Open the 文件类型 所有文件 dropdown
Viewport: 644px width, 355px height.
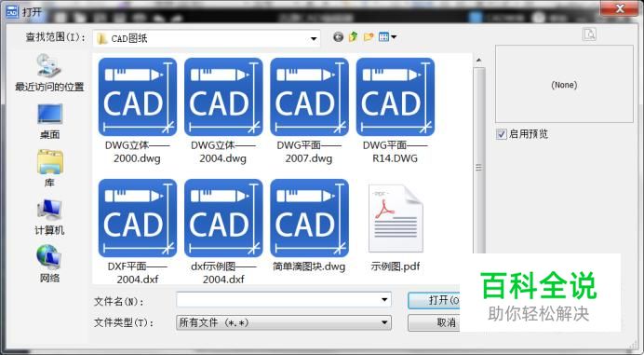coord(284,323)
